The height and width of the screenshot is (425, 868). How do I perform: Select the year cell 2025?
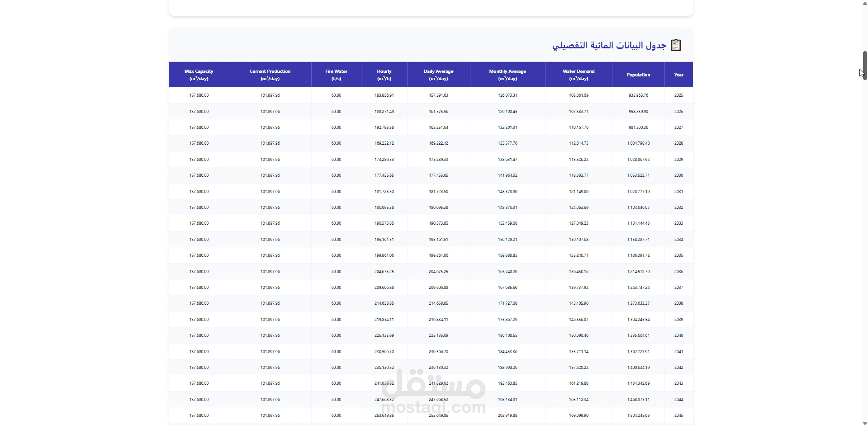click(678, 95)
